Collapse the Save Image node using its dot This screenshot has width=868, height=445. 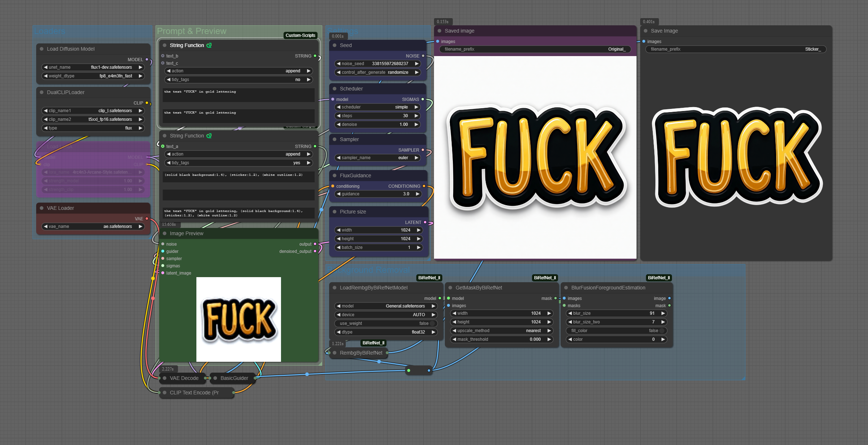pyautogui.click(x=646, y=31)
